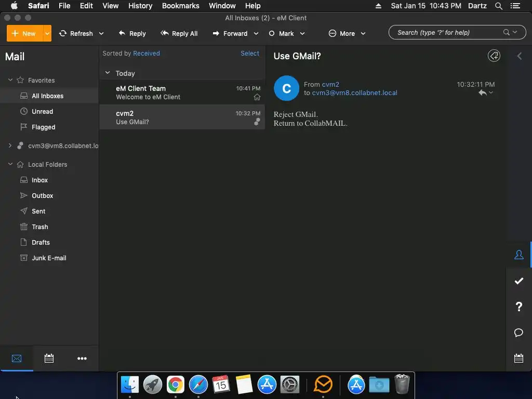Switch to Calendar tab at bottom left
Screen dimensions: 532x399
click(x=49, y=358)
